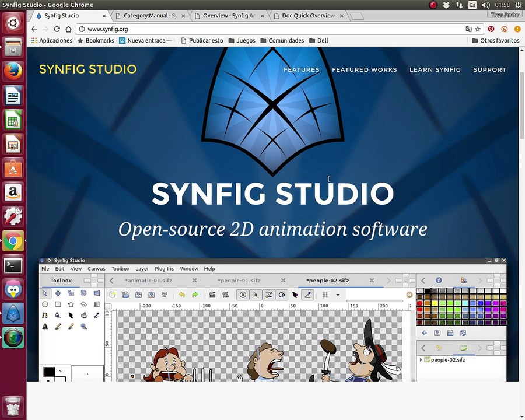This screenshot has width=525, height=420.
Task: Click the Save All icon
Action: point(164,295)
